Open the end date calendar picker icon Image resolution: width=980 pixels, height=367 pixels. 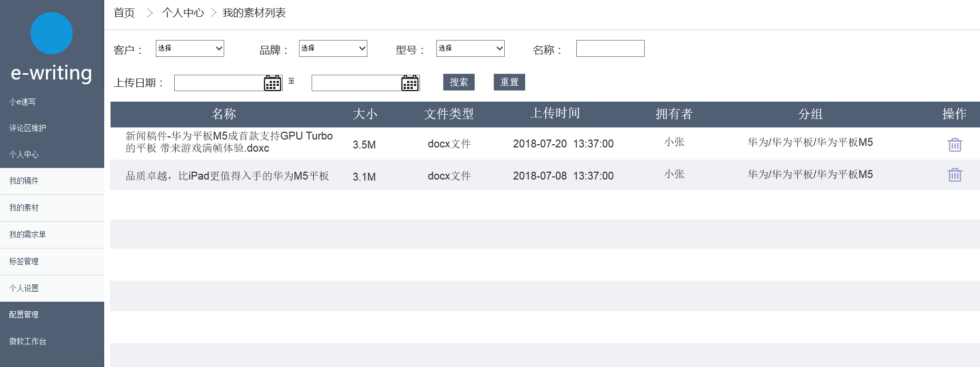pos(410,83)
